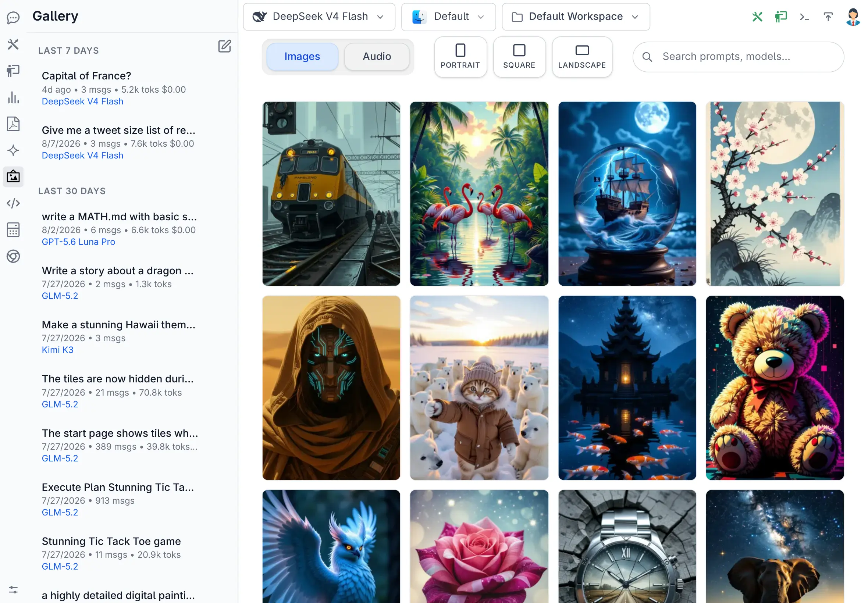Click the green tools icon in top bar
Screen dimensions: 868x603
tap(757, 17)
